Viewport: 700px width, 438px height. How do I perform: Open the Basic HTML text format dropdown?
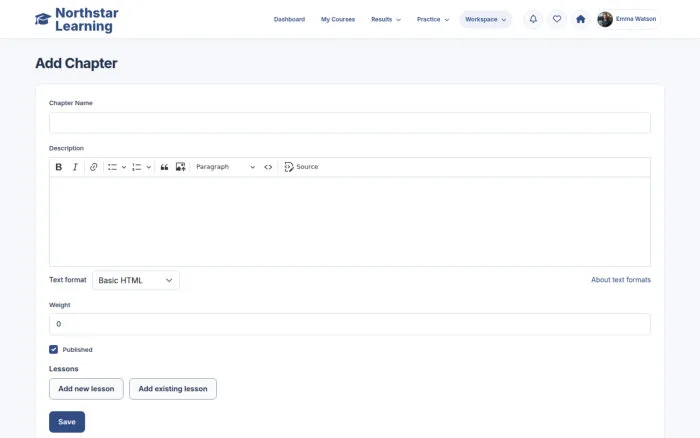(x=136, y=280)
